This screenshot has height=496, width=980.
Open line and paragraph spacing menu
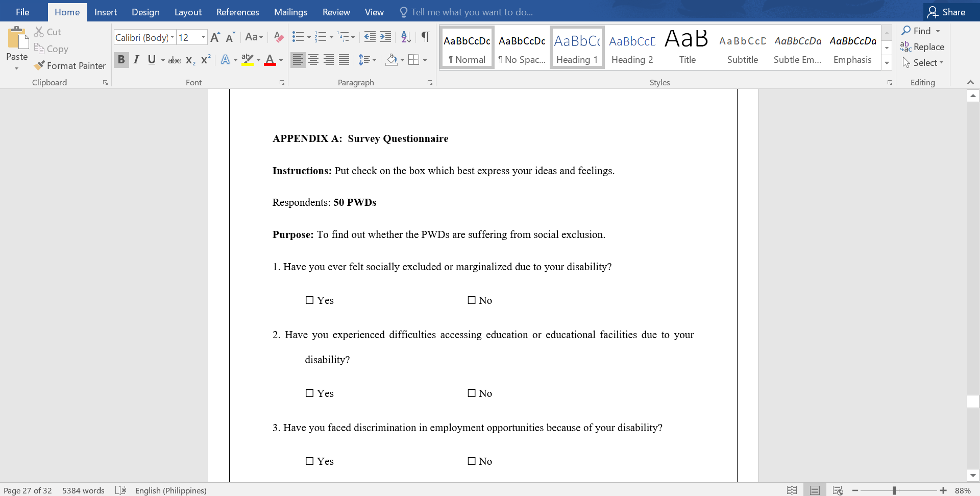coord(367,60)
